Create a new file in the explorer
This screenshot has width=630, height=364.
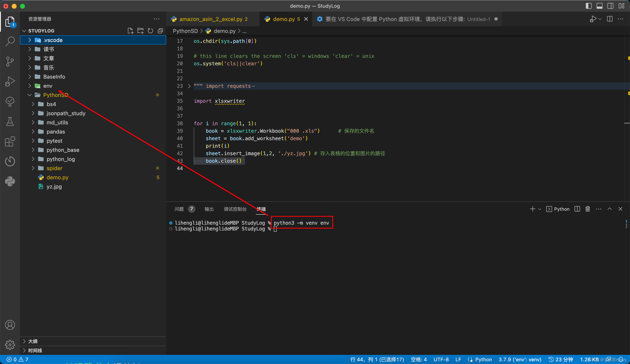point(130,31)
